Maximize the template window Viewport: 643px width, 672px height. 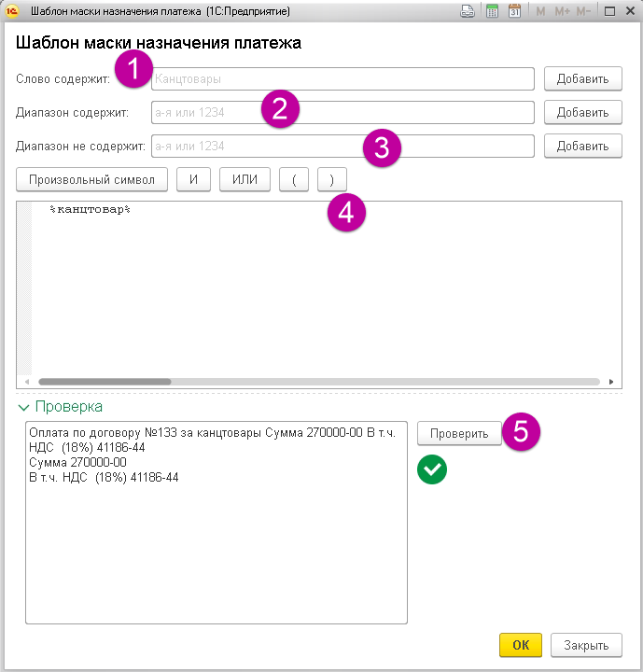pos(609,11)
